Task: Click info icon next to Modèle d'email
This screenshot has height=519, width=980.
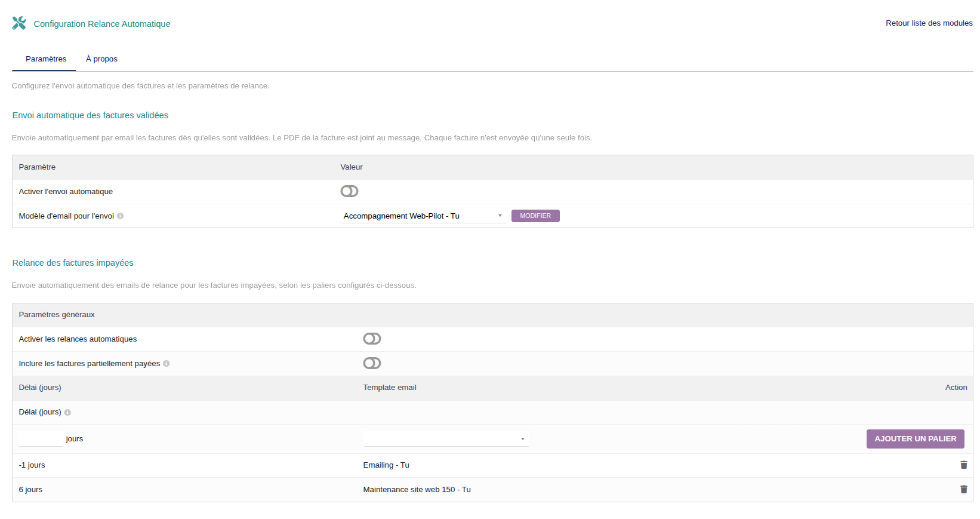Action: point(121,216)
